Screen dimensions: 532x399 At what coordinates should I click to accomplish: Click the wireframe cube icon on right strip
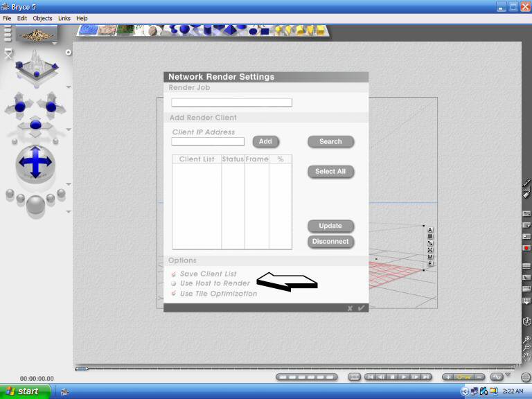(x=526, y=321)
